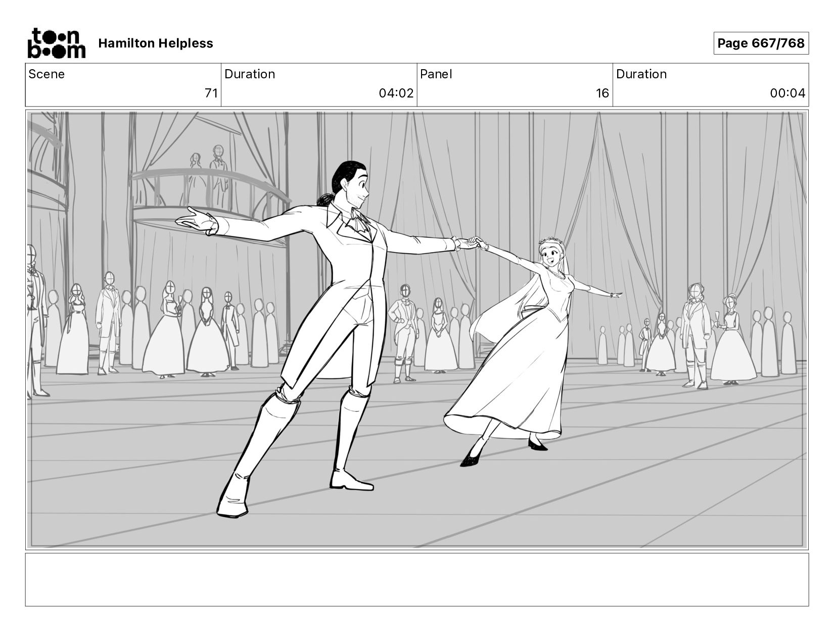834x644 pixels.
Task: Select the "Scene" header label
Action: click(x=47, y=74)
